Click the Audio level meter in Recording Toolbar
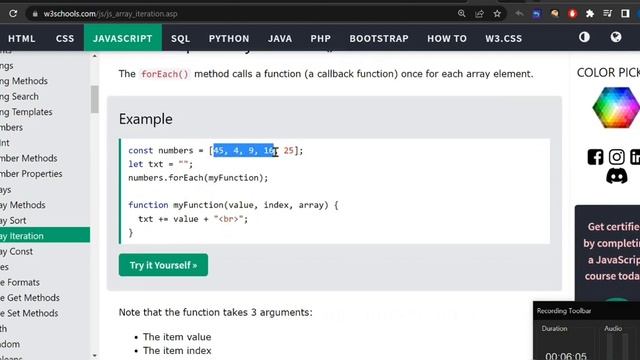The image size is (640, 360). click(617, 346)
